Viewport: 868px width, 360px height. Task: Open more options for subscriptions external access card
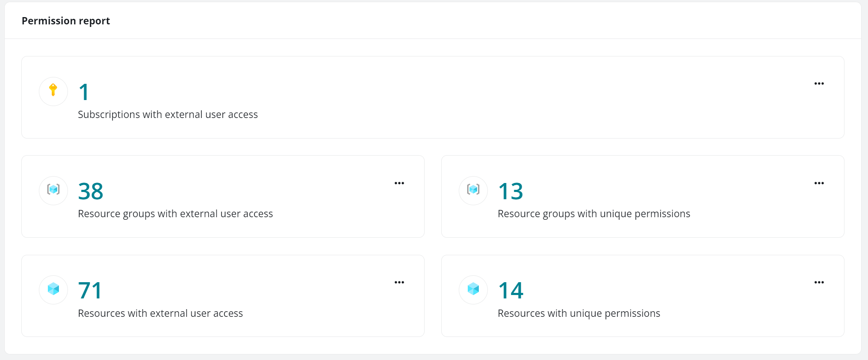coord(819,83)
